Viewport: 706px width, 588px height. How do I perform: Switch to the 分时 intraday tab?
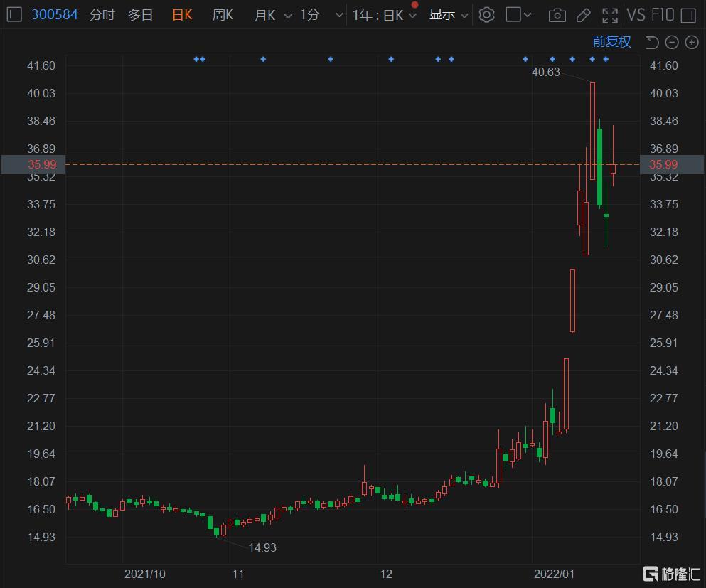click(x=102, y=15)
